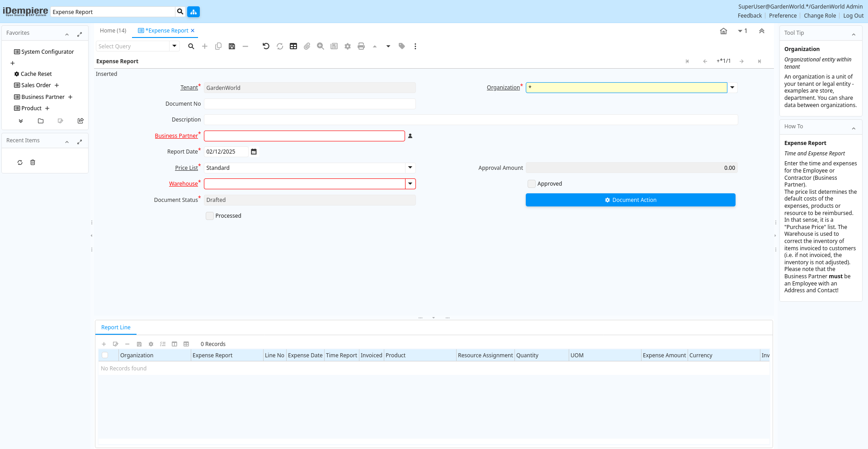The height and width of the screenshot is (449, 868).
Task: Open the calendar picker for Report Date
Action: tap(254, 152)
